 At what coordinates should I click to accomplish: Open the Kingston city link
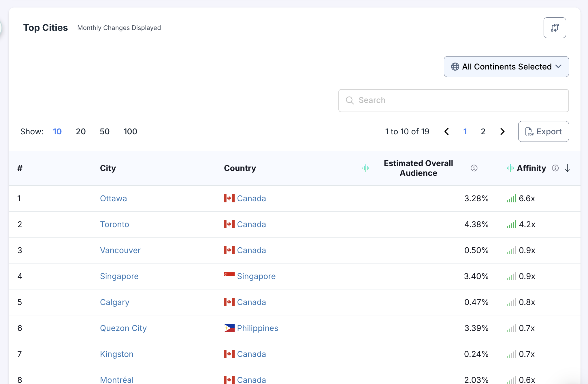(116, 354)
